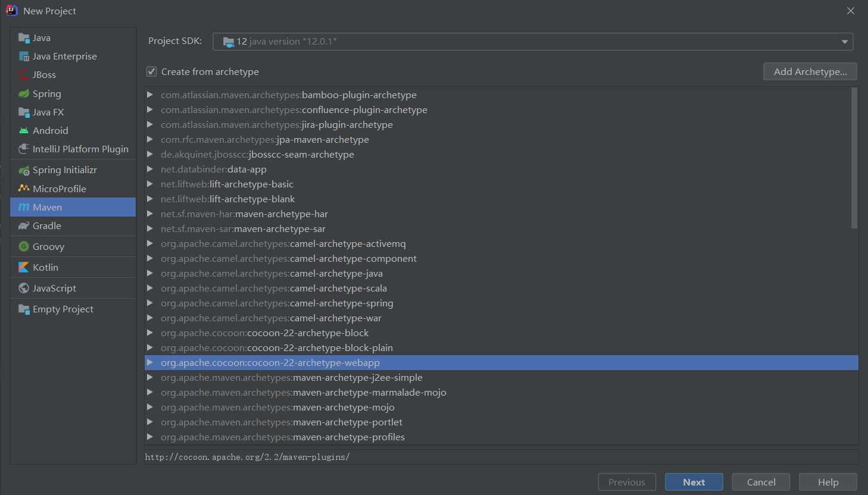Click the JBoss red icon

click(24, 75)
